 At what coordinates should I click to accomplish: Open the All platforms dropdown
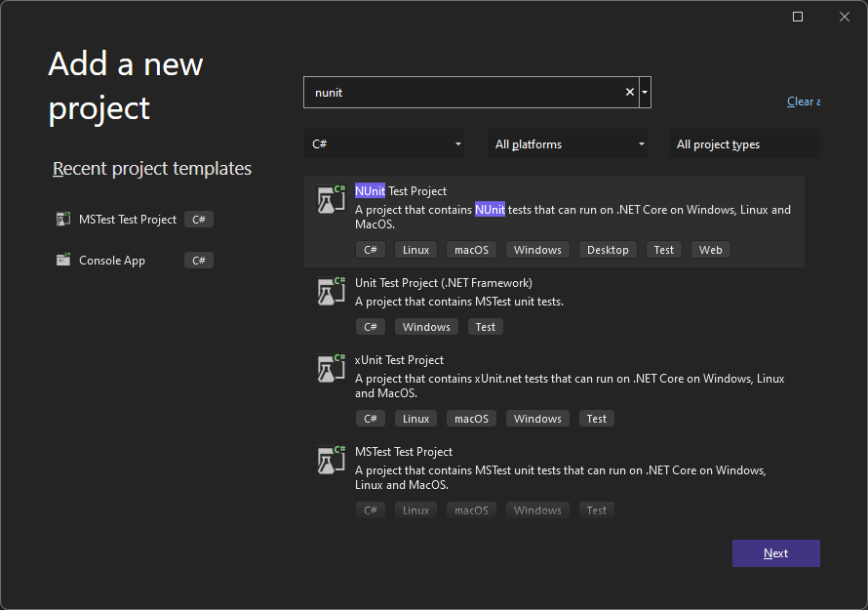tap(567, 143)
